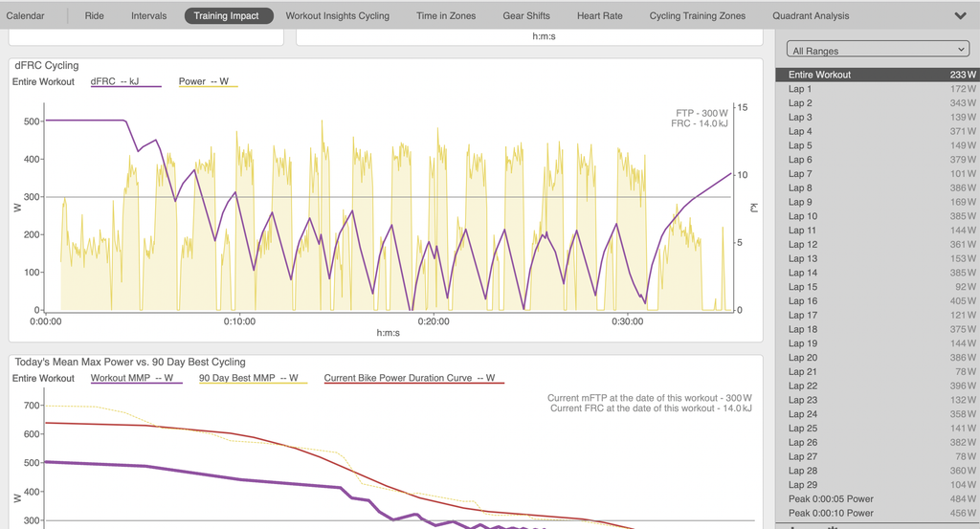Select Lap 22 in the ranges list
980x529 pixels.
[878, 386]
